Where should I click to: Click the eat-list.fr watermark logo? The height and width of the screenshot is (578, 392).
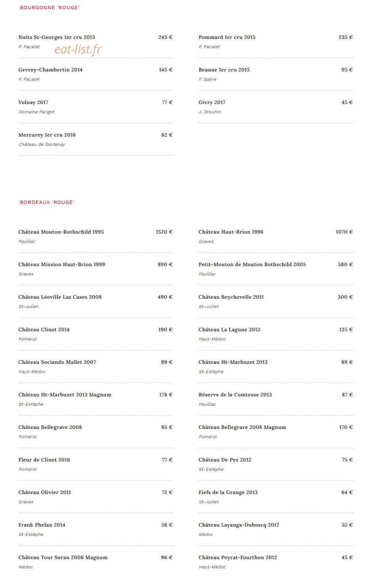coord(78,49)
